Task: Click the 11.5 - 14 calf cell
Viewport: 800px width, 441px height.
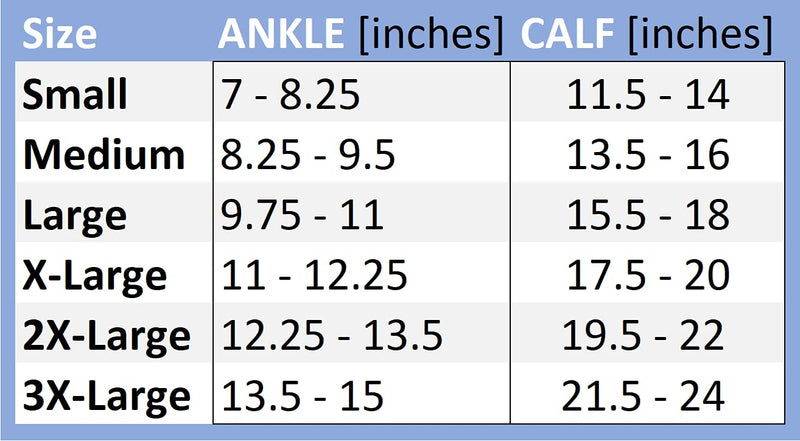Action: pyautogui.click(x=648, y=94)
